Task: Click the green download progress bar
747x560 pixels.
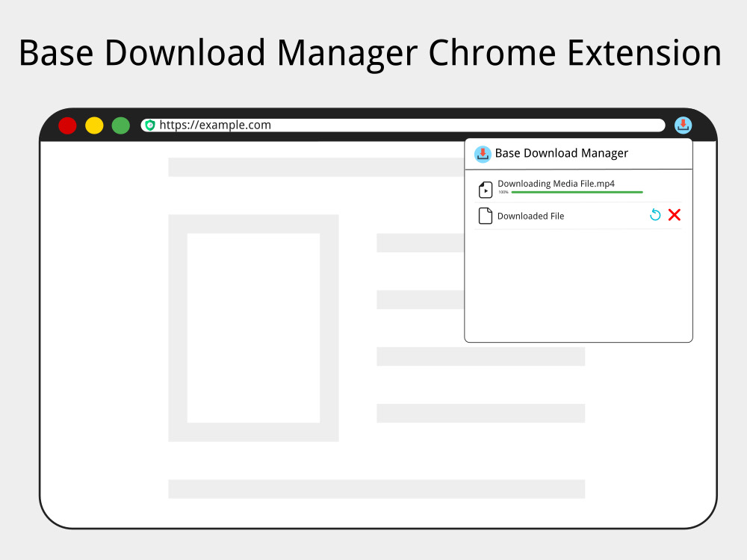Action: [x=577, y=192]
